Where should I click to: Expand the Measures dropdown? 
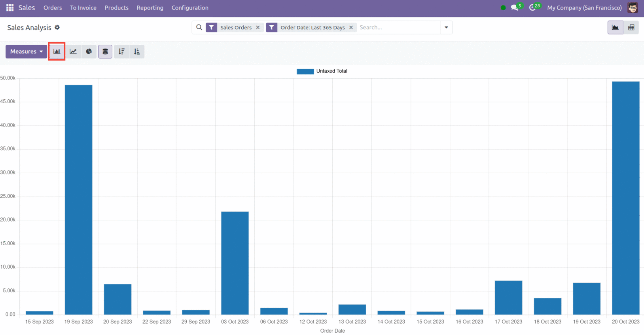tap(26, 51)
